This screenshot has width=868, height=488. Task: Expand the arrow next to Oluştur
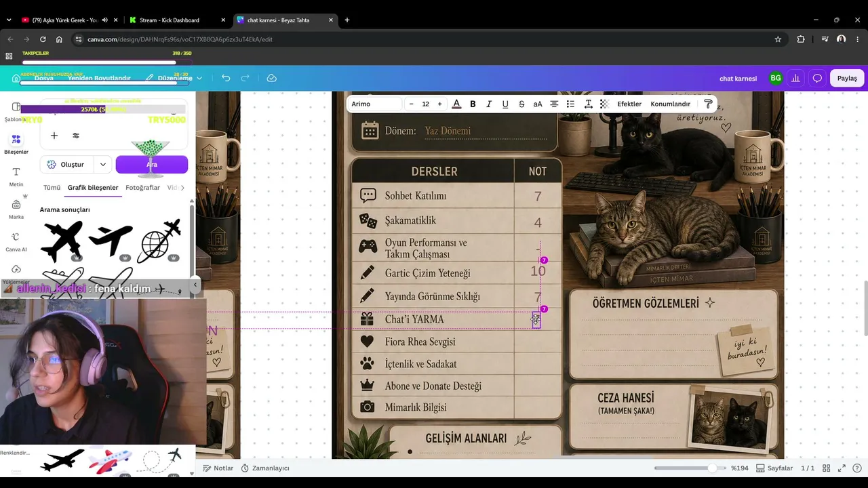click(x=103, y=165)
